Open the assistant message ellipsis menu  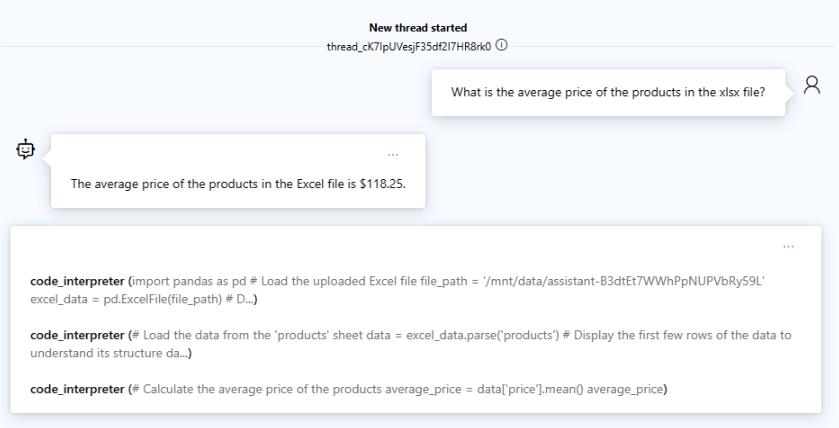[393, 154]
